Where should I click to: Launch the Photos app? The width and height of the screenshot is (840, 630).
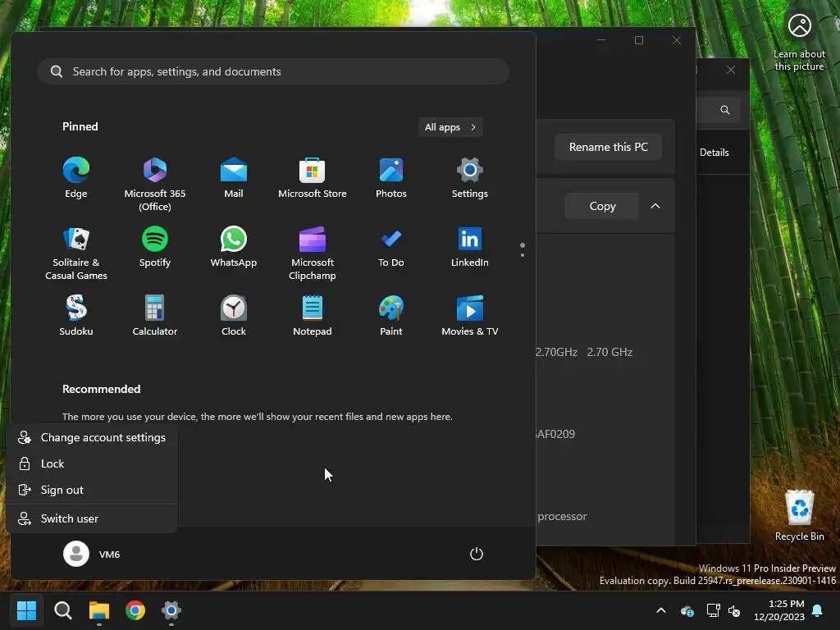(x=391, y=178)
